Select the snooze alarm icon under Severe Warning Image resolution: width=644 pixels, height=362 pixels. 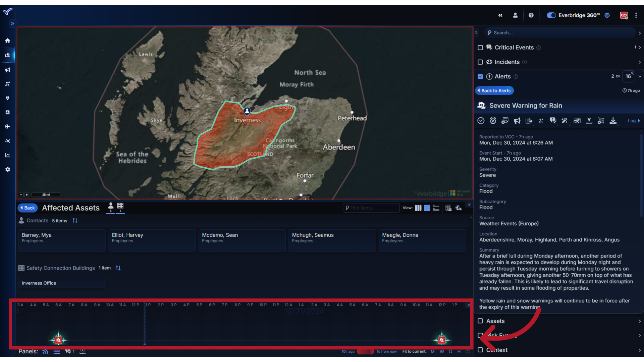coord(493,121)
